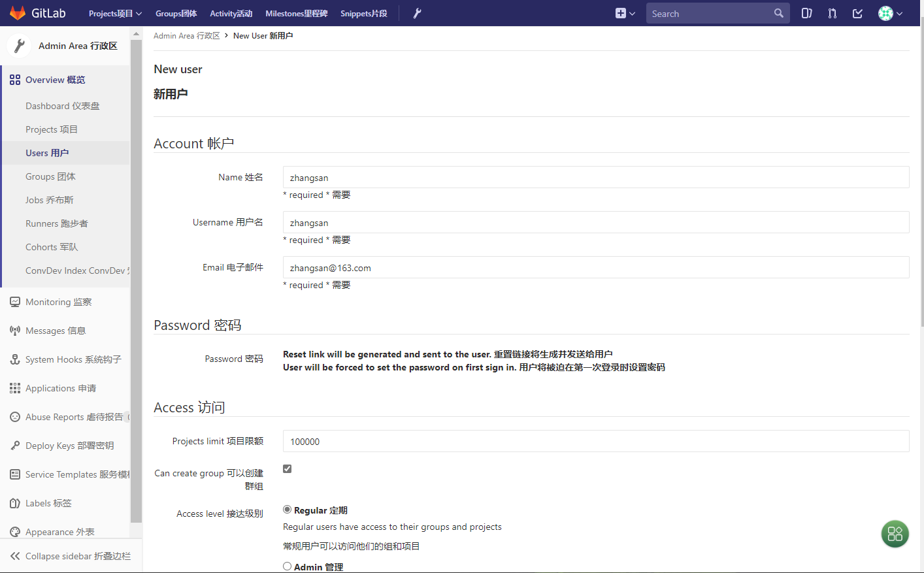Click the Messages broadcast icon
Screen dimensions: 924x573
15,331
